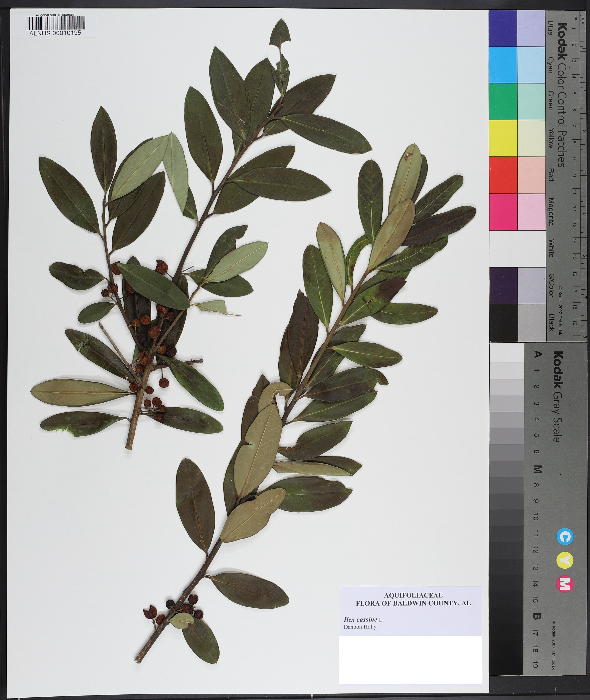Select the hot magenta color patch

[503, 212]
